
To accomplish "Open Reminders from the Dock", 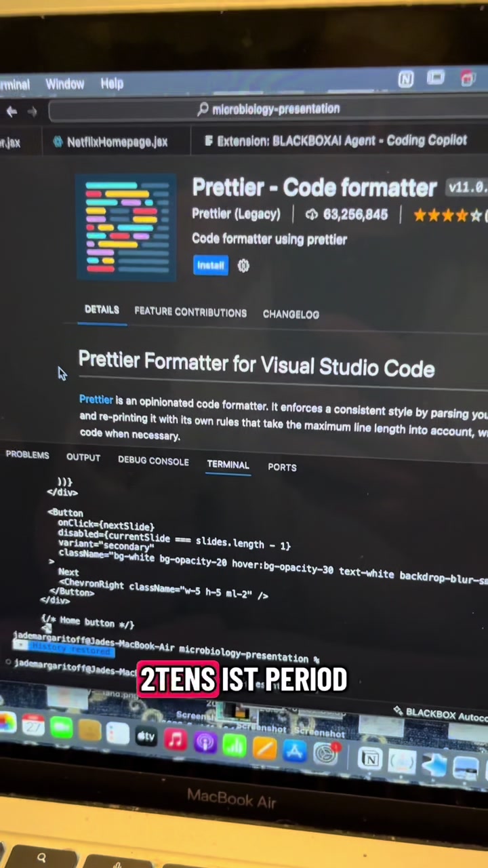I will point(118,734).
